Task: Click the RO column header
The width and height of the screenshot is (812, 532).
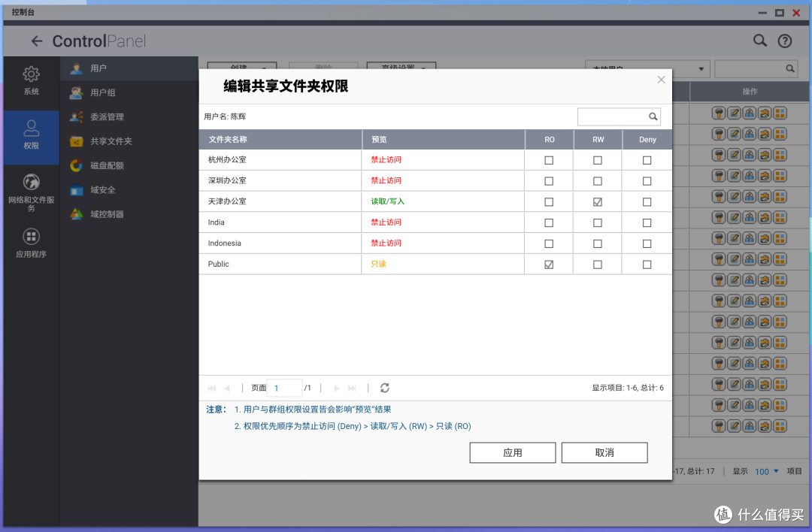Action: [550, 140]
